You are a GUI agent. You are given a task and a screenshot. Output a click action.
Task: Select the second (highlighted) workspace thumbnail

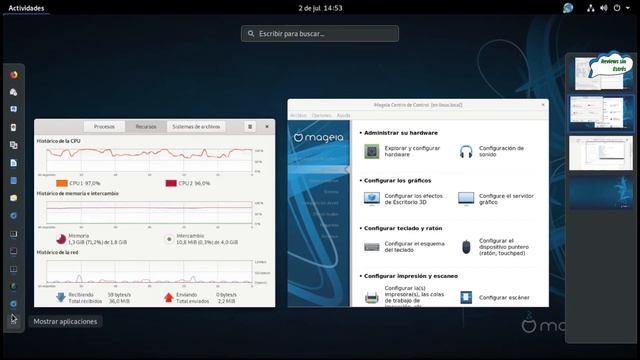(x=601, y=113)
